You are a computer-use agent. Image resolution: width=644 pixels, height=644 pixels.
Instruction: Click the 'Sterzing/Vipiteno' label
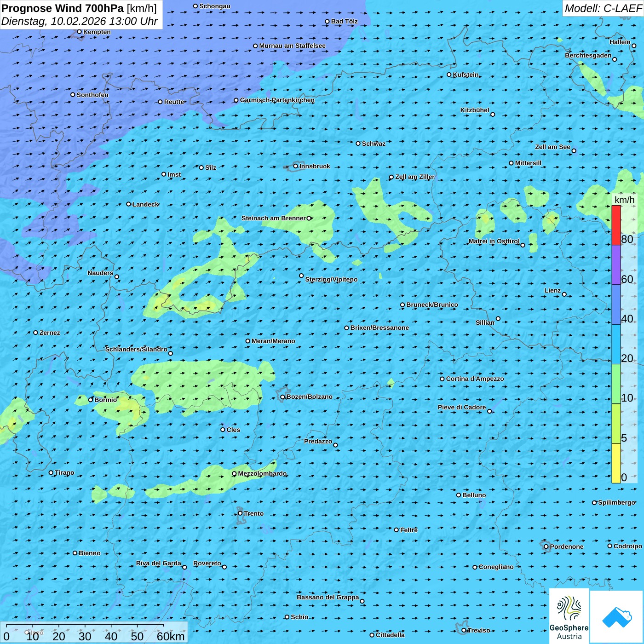[331, 279]
